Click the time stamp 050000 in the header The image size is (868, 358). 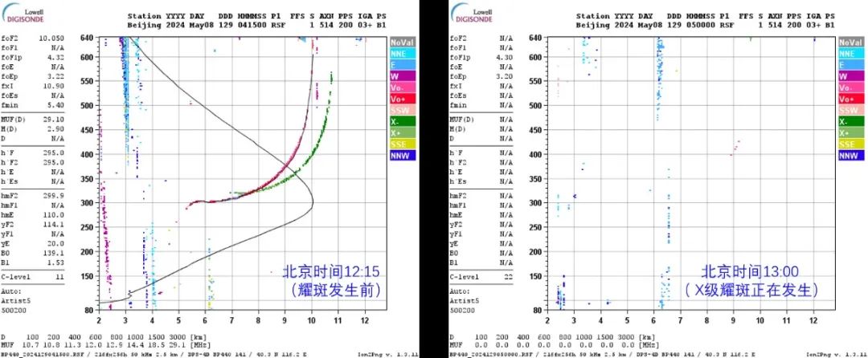coord(700,25)
